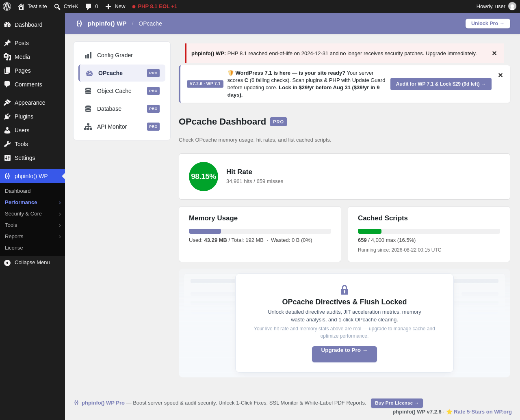Click the Tools wrench icon

coord(7,144)
